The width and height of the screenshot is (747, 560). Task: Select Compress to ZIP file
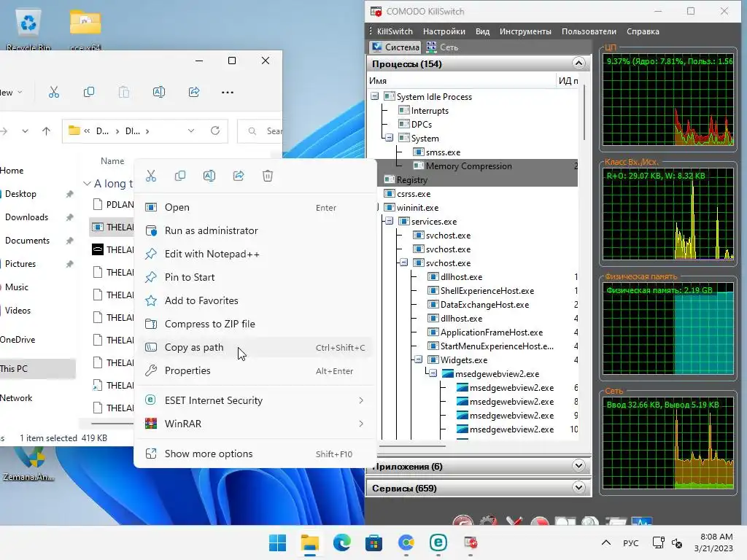[255, 324]
